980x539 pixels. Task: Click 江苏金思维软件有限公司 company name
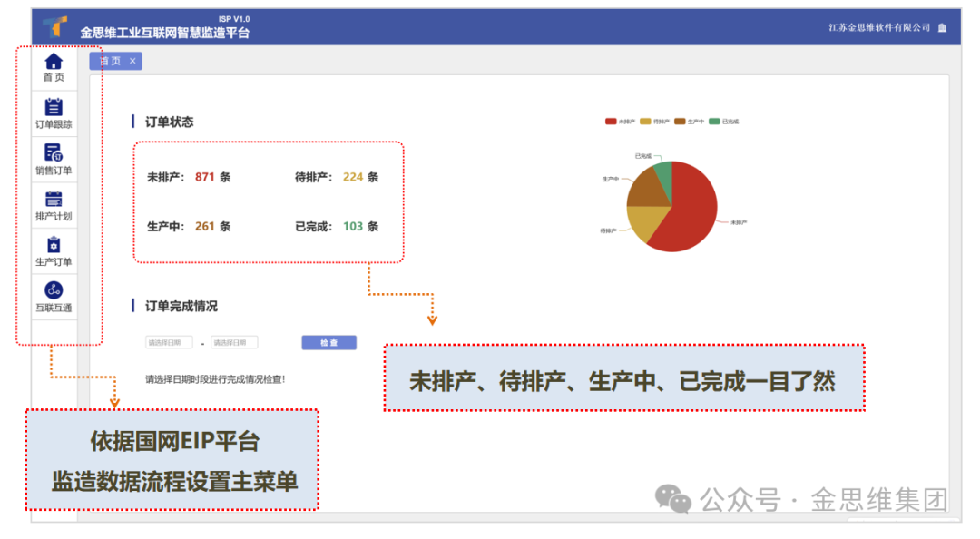pos(879,28)
